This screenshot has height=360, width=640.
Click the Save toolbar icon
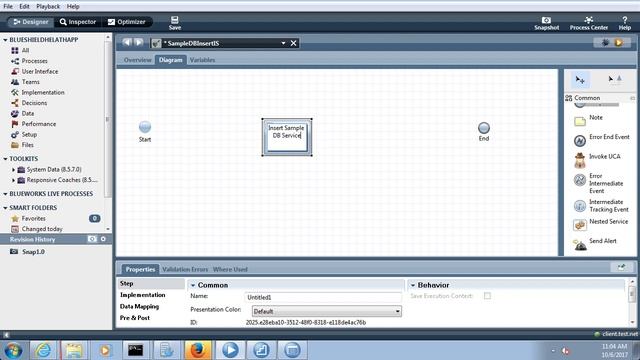tap(175, 23)
